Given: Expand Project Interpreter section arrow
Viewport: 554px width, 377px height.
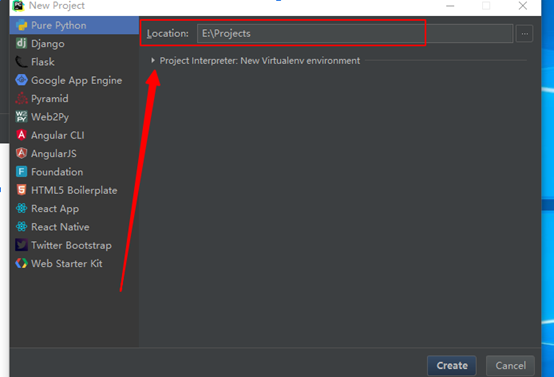Looking at the screenshot, I should 153,60.
